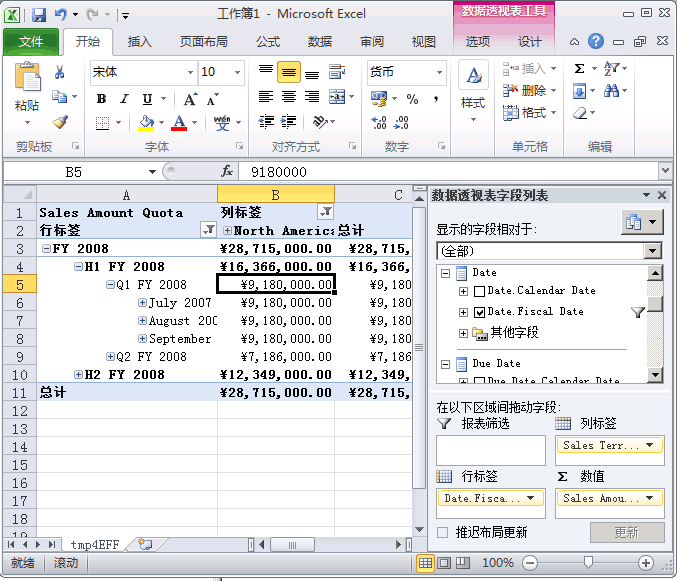Click the Save icon in quick access toolbar
The image size is (677, 581).
38,15
